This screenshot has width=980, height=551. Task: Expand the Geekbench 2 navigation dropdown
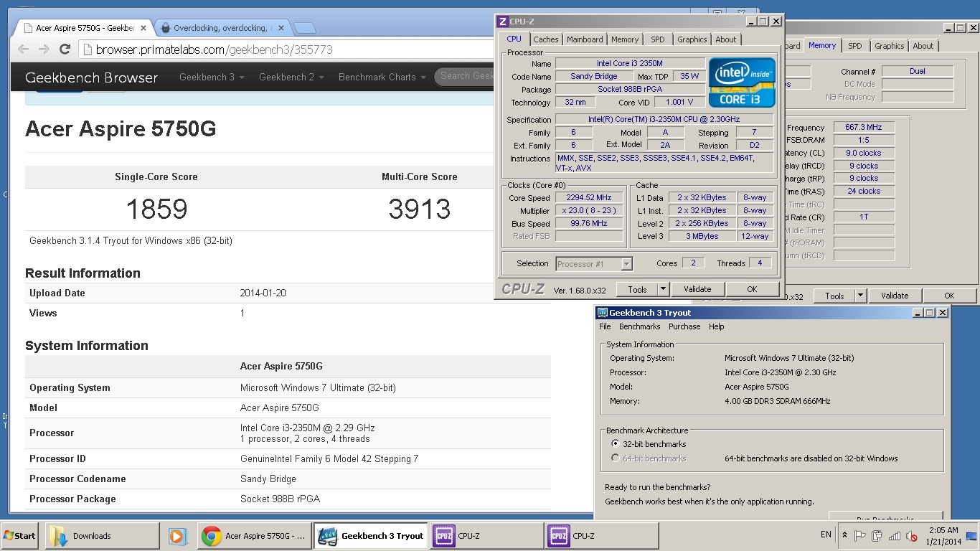(x=291, y=77)
